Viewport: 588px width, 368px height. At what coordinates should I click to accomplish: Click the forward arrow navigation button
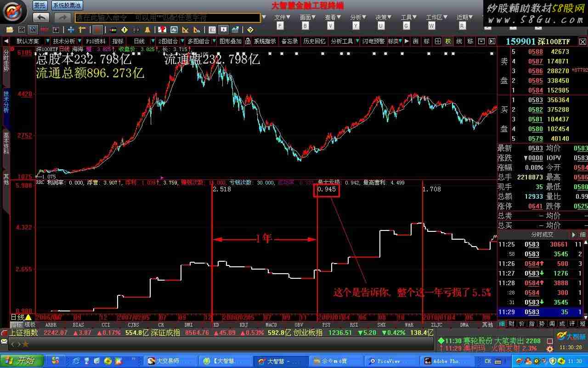(62, 17)
